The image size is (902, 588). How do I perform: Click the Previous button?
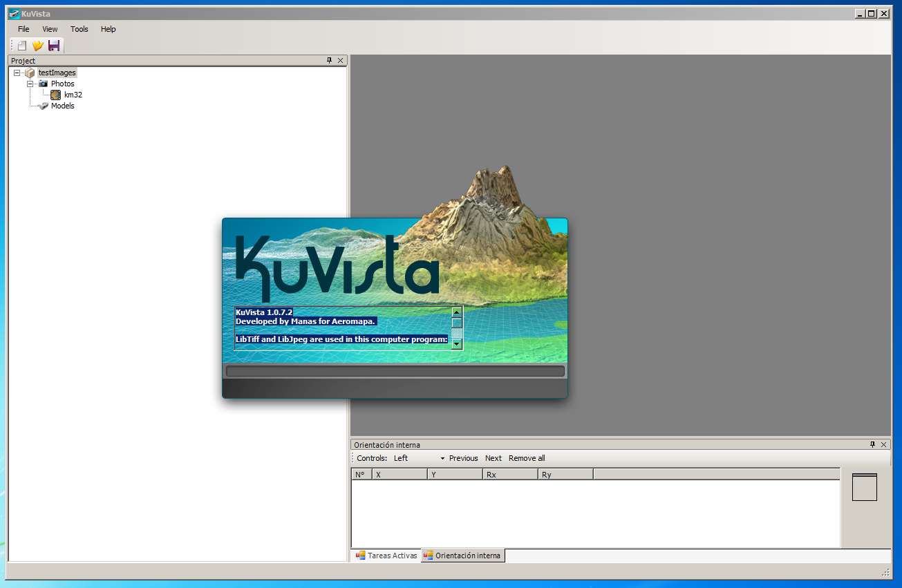tap(463, 458)
